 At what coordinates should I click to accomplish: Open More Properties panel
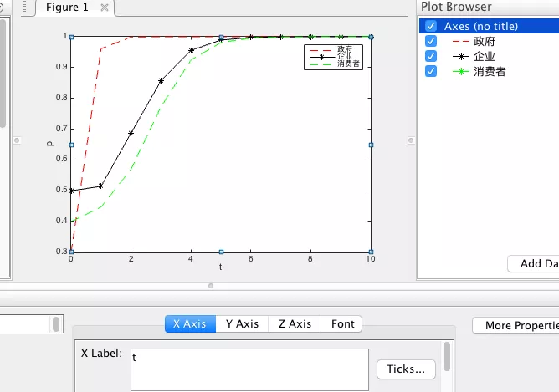(515, 325)
